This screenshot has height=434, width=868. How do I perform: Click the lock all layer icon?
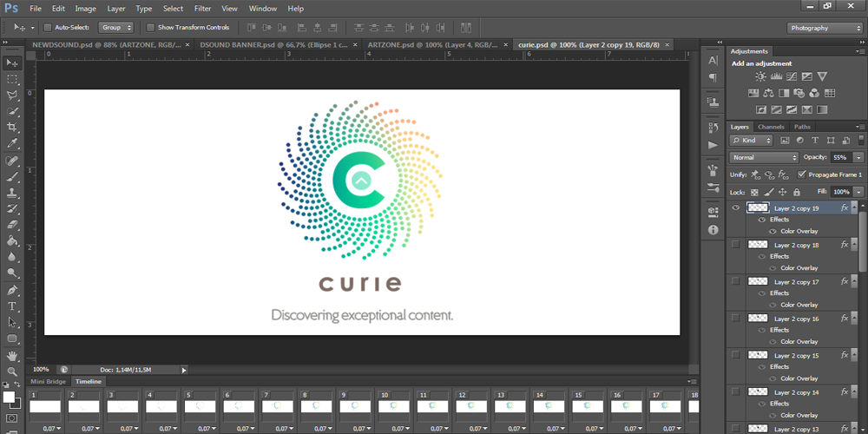coord(797,192)
